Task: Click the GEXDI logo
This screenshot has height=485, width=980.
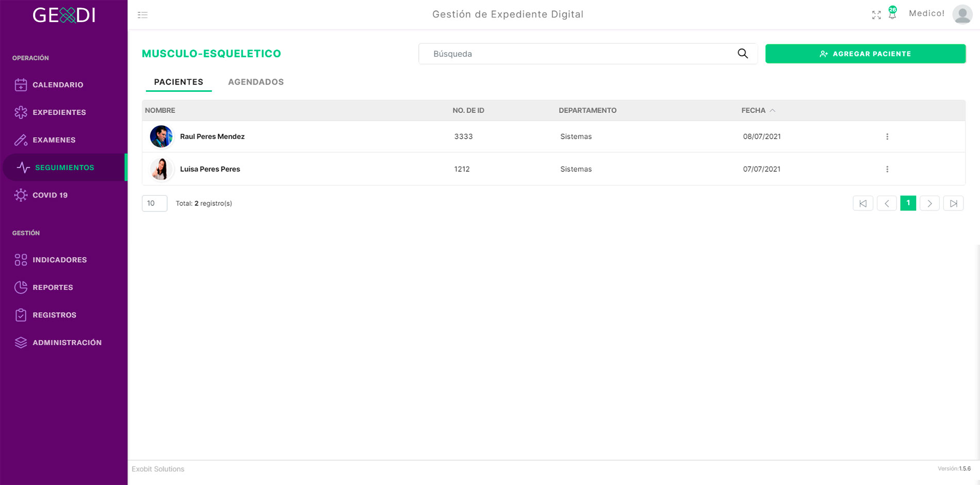Action: 64,15
